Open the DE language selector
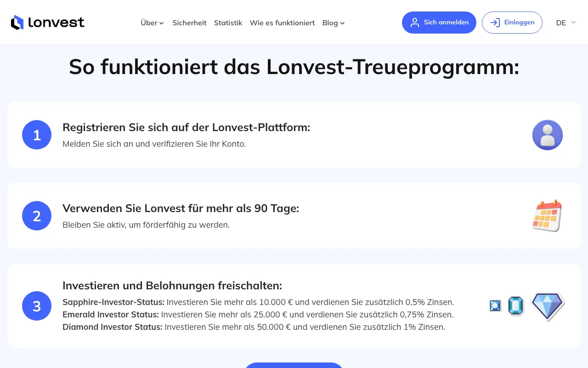 click(x=566, y=23)
